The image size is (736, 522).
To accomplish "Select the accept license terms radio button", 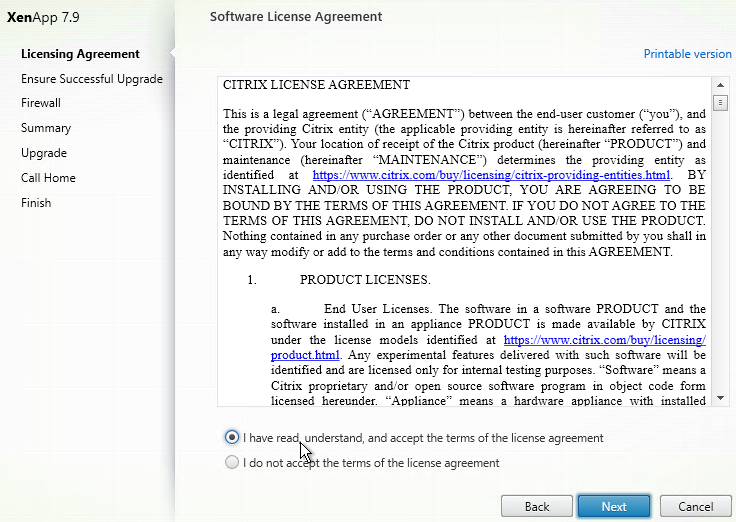I will [231, 438].
